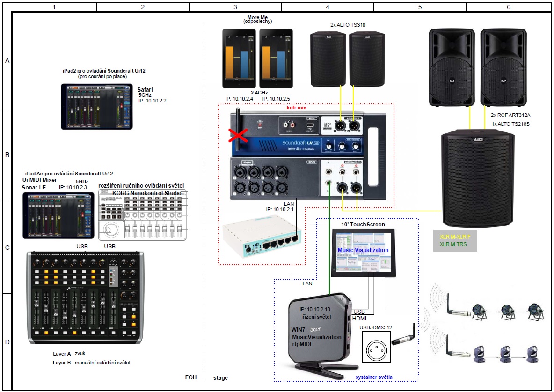Click the first PAR light in top row

[x=480, y=311]
